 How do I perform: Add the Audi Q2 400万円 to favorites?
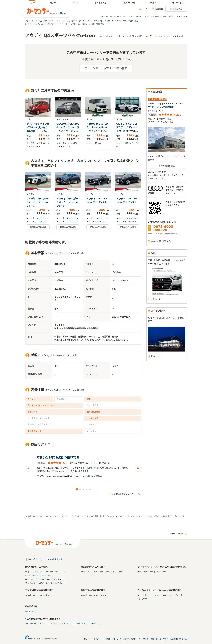(x=98, y=227)
